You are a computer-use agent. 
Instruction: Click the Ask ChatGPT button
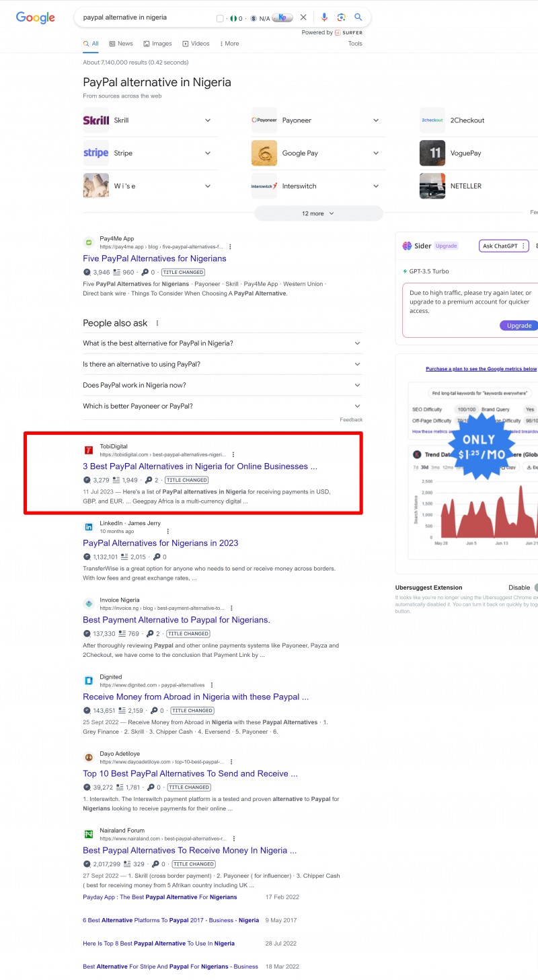(504, 246)
